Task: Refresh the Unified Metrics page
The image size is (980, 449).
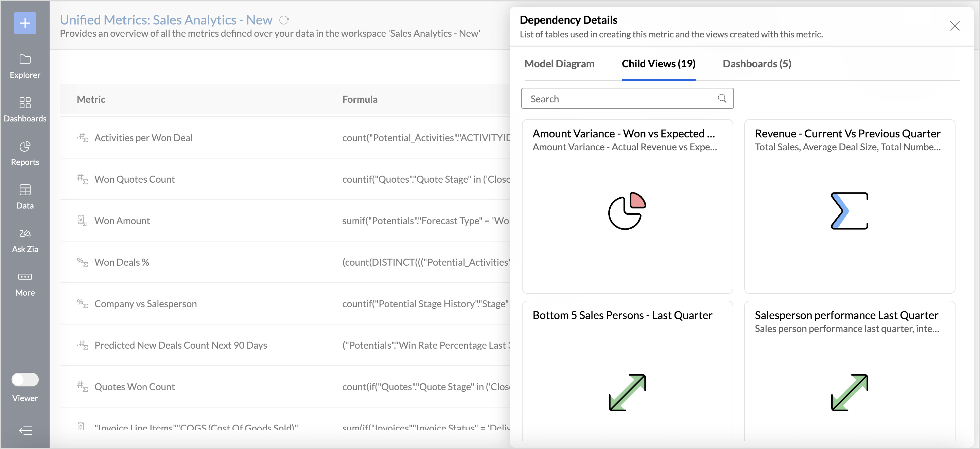Action: pos(284,20)
